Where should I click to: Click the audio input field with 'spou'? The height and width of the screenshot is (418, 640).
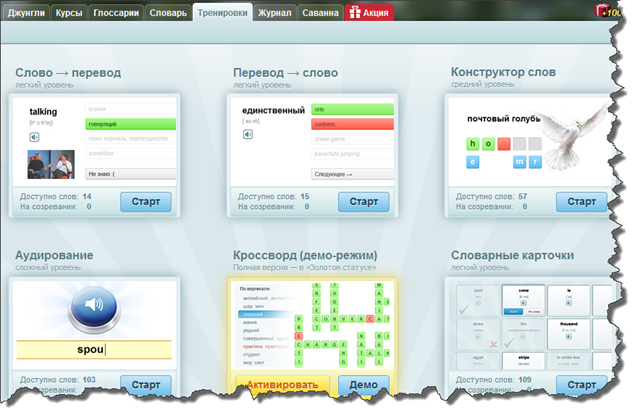(x=96, y=350)
